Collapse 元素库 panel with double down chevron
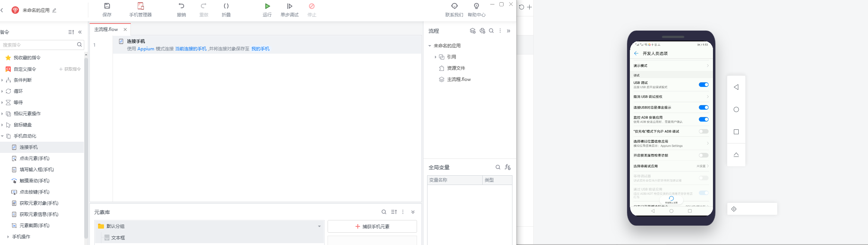The width and height of the screenshot is (868, 245). [413, 212]
